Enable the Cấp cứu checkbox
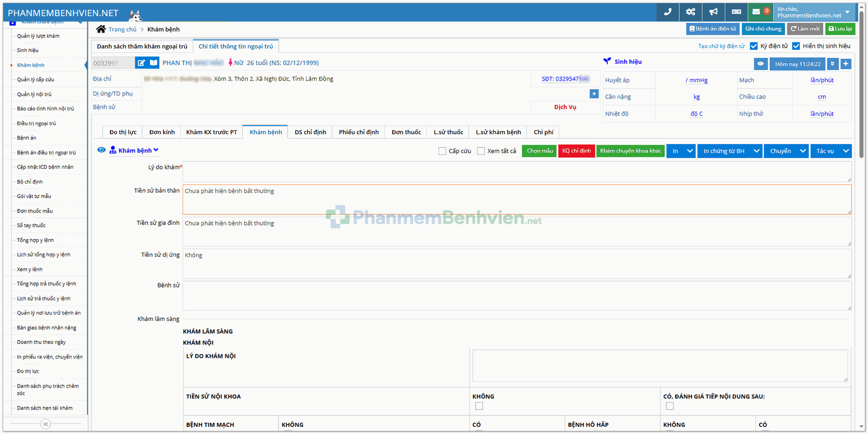Screen dimensions: 868x434 (x=442, y=151)
